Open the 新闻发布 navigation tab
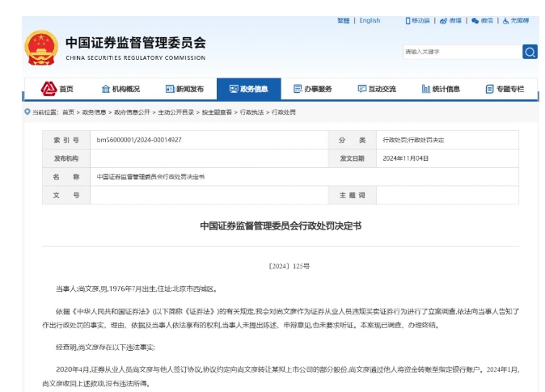545x392 pixels. click(x=184, y=89)
